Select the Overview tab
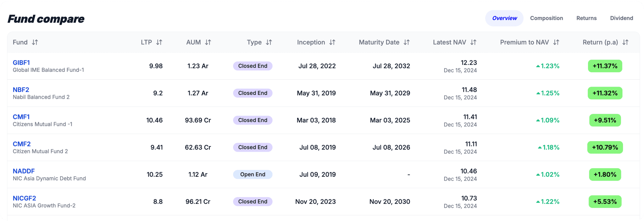The width and height of the screenshot is (644, 221). tap(504, 18)
